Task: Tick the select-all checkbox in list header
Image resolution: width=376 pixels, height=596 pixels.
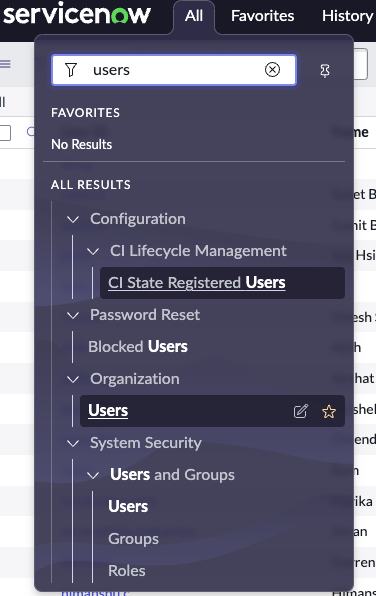Action: point(5,133)
